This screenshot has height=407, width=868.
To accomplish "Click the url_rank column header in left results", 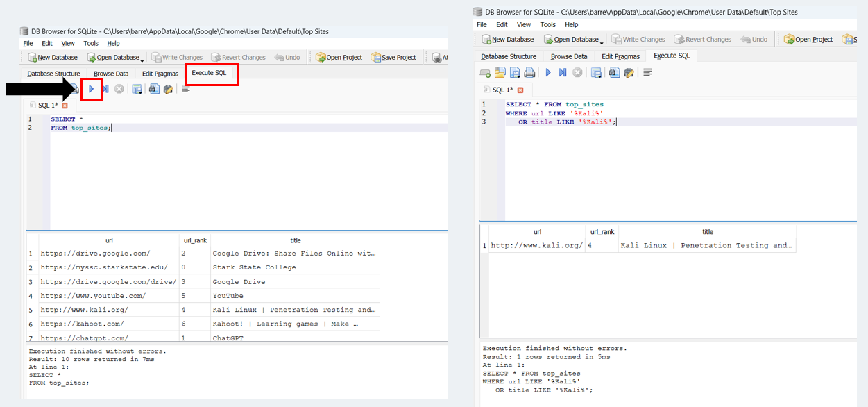I will 194,240.
